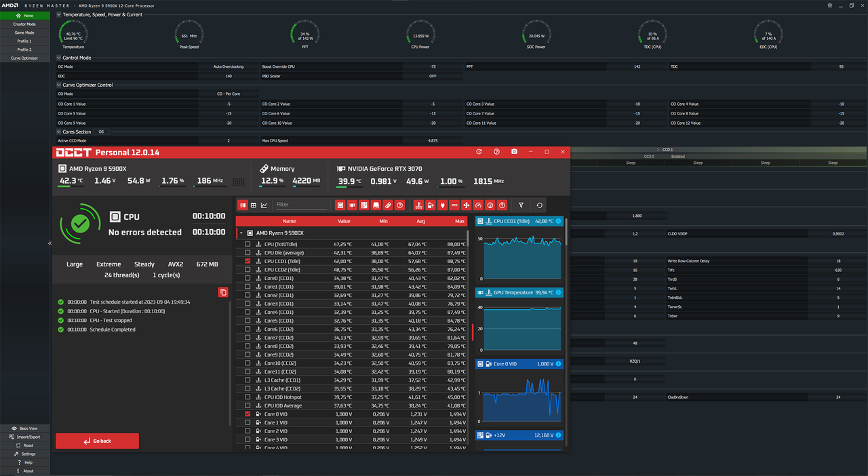868x476 pixels.
Task: Click Go back button in OCCT
Action: (97, 441)
